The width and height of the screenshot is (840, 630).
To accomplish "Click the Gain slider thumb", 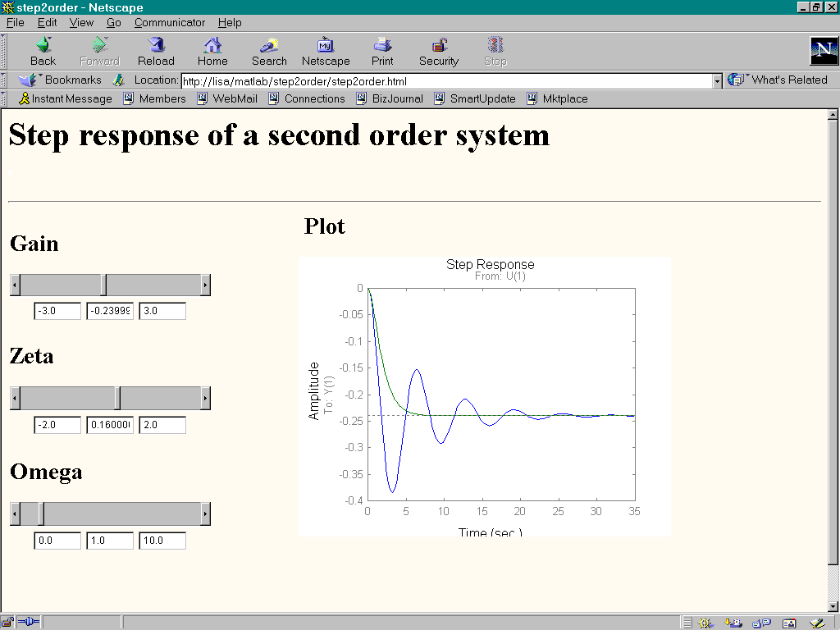I will click(103, 285).
